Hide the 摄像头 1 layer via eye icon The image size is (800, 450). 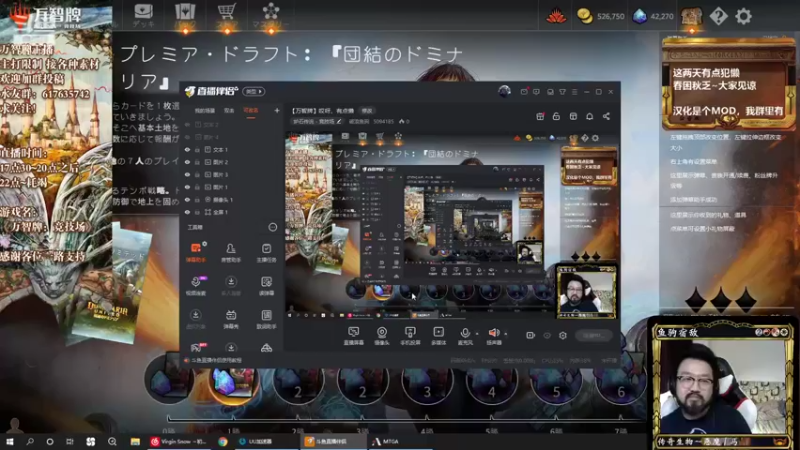(187, 199)
